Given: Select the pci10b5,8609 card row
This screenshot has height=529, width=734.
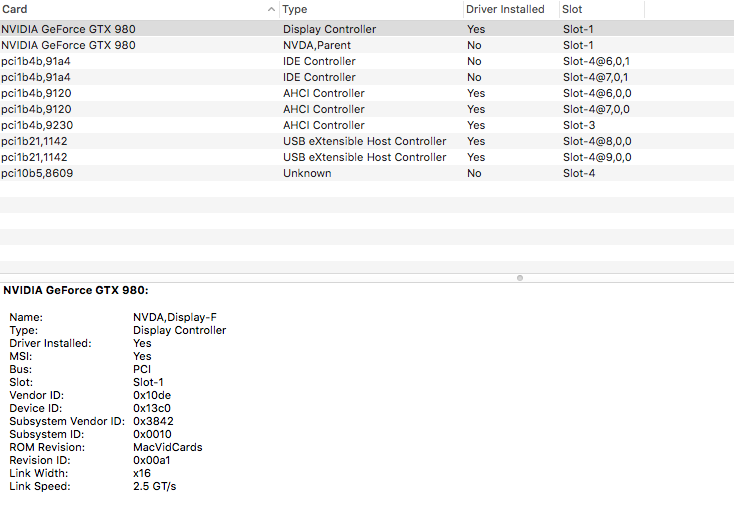Looking at the screenshot, I should point(367,173).
